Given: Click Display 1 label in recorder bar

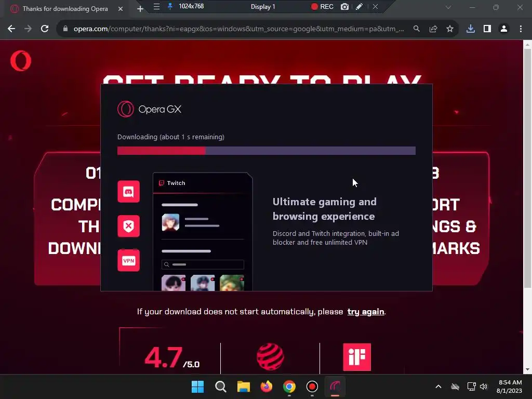Looking at the screenshot, I should click(263, 6).
